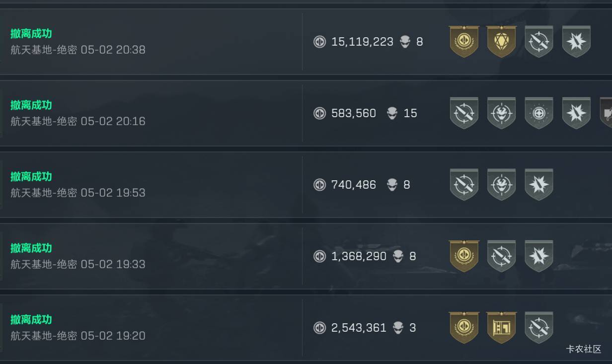Click explosion badge in 20:38 match row

pos(576,42)
